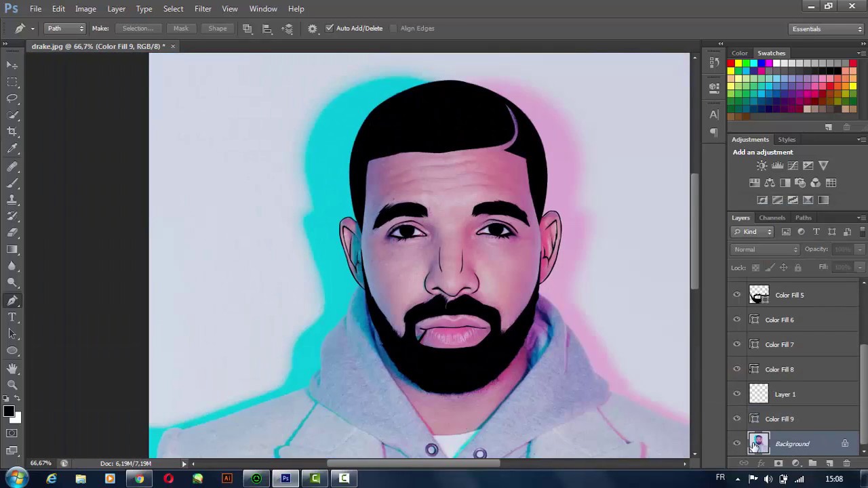868x488 pixels.
Task: Select the Hand tool
Action: tap(12, 367)
